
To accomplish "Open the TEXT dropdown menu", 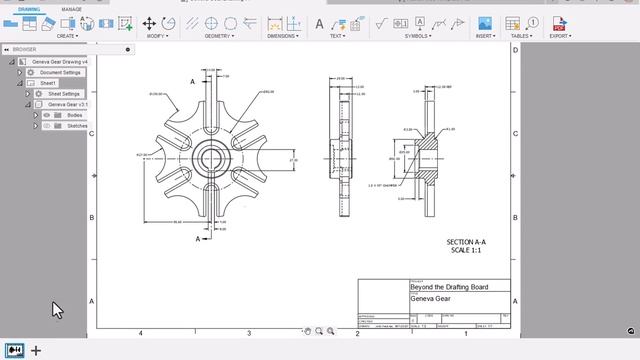I will (338, 36).
